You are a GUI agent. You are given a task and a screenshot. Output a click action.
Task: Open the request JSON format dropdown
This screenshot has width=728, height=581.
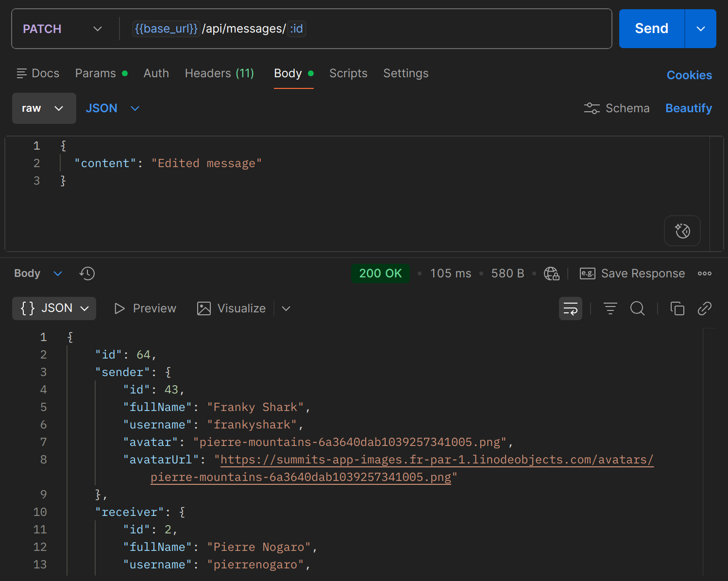[x=112, y=108]
